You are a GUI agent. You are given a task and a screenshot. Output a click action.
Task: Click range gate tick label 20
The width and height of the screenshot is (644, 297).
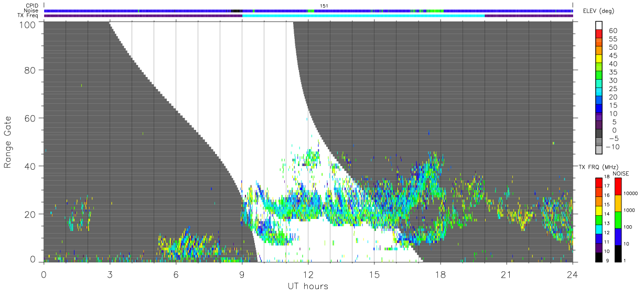click(x=30, y=214)
